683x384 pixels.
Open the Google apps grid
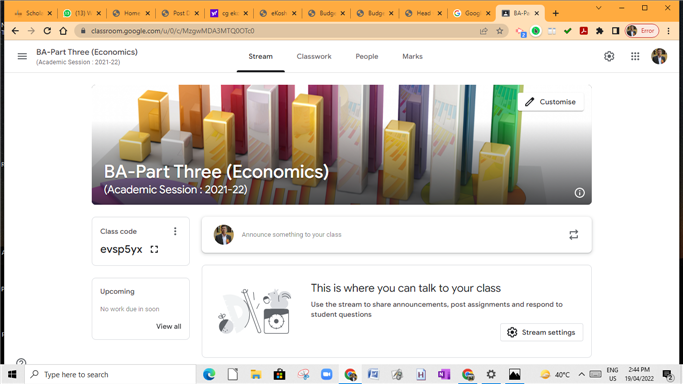pos(635,56)
